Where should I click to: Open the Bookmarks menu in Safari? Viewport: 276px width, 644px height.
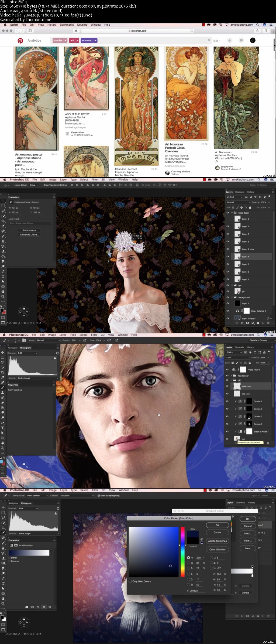click(67, 25)
